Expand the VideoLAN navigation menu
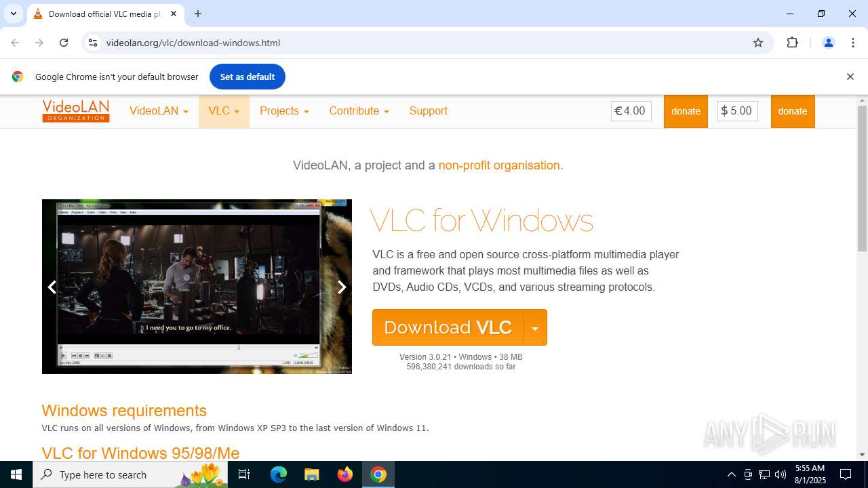The width and height of the screenshot is (868, 488). pyautogui.click(x=159, y=111)
